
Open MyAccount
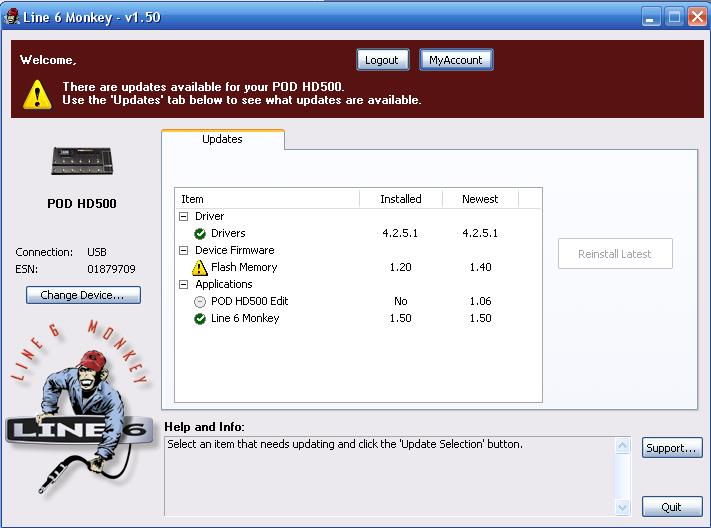tap(456, 60)
